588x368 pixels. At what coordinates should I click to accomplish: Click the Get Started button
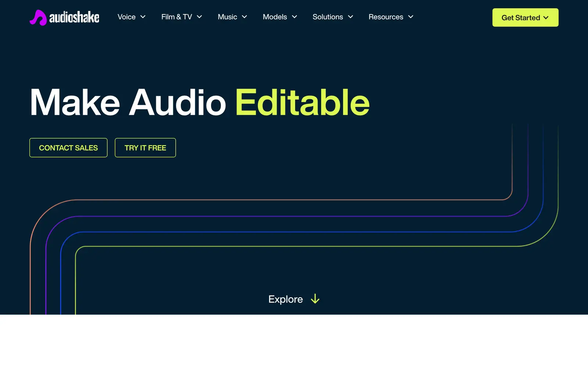[525, 18]
